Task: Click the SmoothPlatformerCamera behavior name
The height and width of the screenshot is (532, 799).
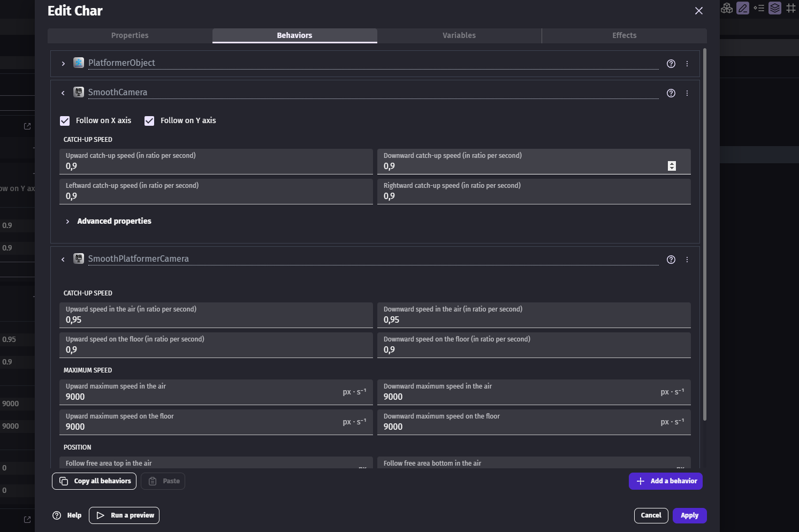Action: 139,259
